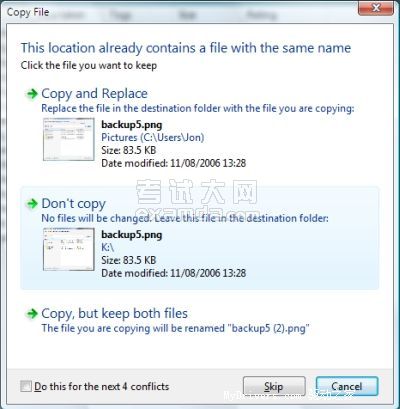Image resolution: width=400 pixels, height=409 pixels.
Task: Click the backup5.png thumbnail under Don't copy
Action: (x=69, y=249)
